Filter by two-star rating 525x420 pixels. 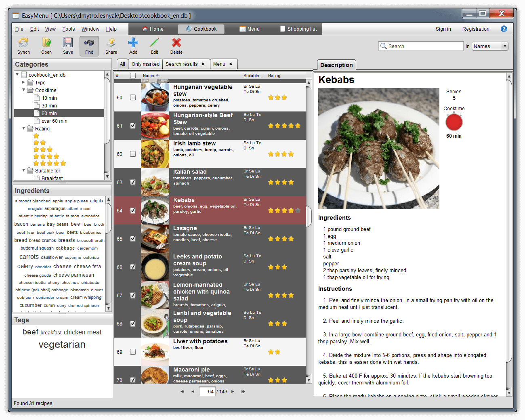40,143
